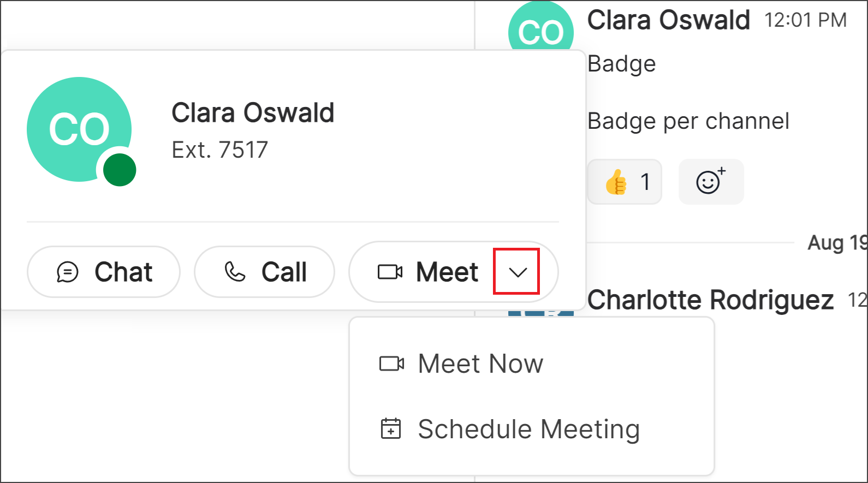Click the calendar icon beside Schedule Meeting

point(391,429)
